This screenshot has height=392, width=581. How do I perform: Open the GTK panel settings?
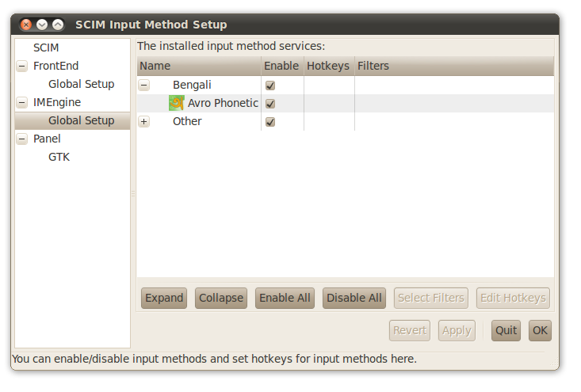click(59, 157)
